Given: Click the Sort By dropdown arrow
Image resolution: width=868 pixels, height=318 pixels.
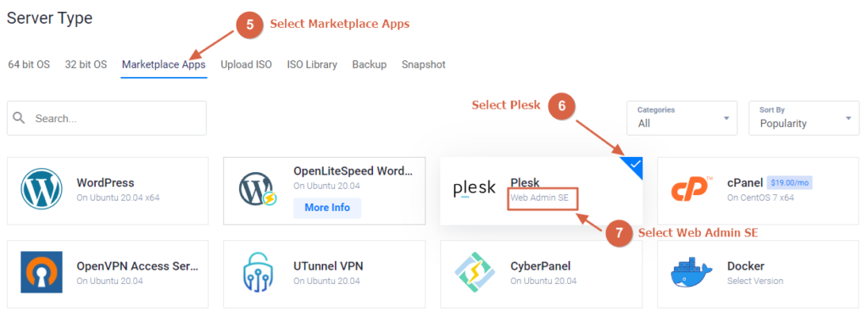Looking at the screenshot, I should click(849, 119).
